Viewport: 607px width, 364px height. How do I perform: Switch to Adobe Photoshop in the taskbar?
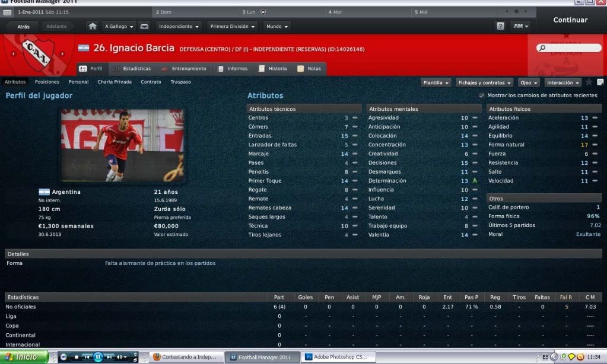[339, 357]
